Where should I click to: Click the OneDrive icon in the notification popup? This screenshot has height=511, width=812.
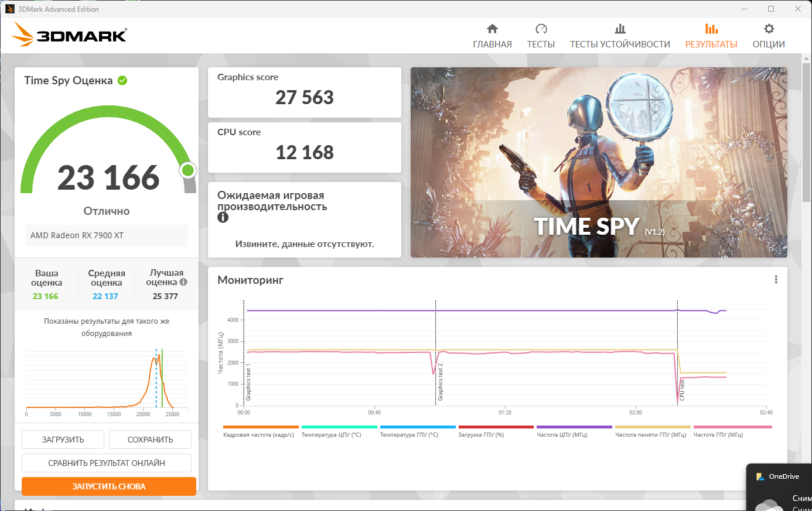click(x=760, y=476)
